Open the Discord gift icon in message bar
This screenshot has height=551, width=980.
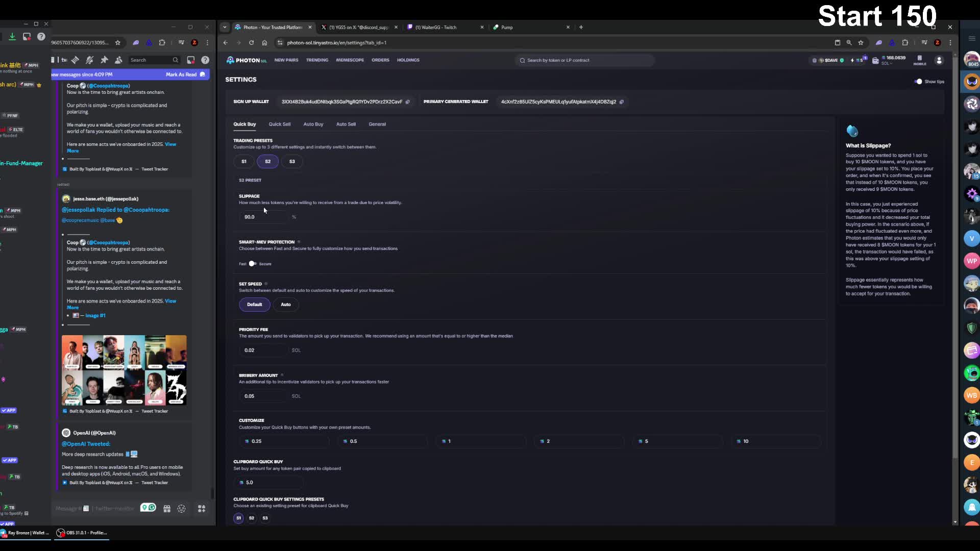pyautogui.click(x=167, y=509)
